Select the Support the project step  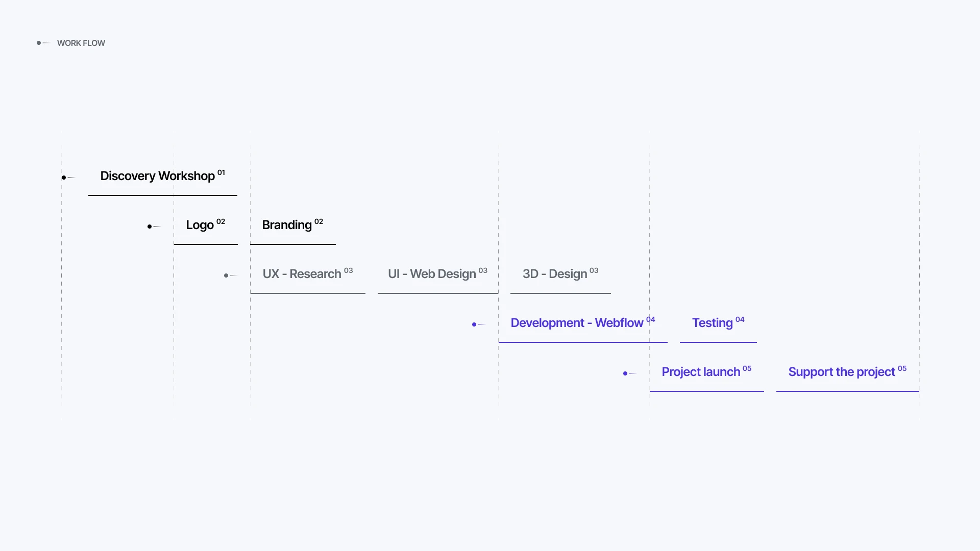(x=842, y=372)
